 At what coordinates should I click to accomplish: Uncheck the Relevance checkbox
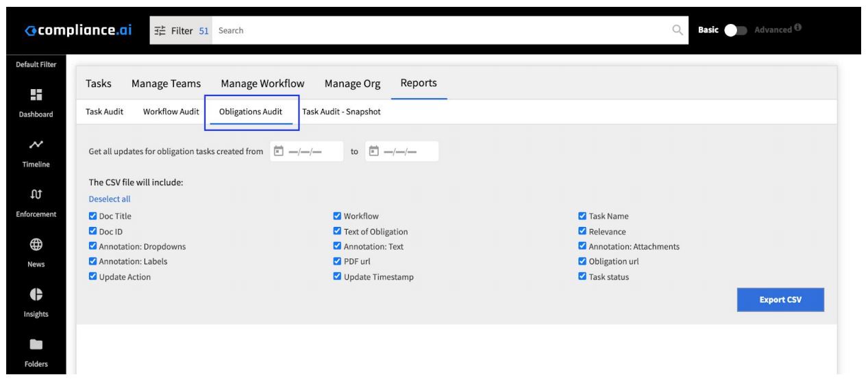click(582, 231)
